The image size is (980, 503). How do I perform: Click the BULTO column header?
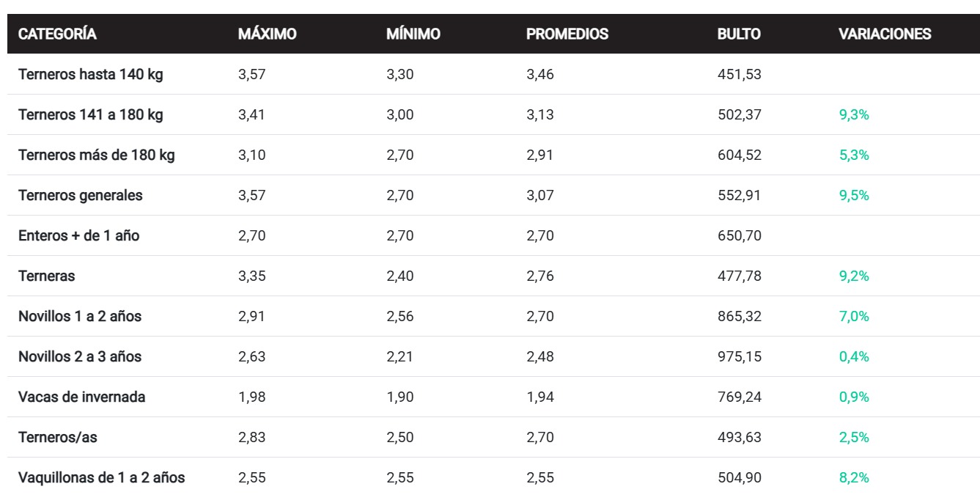tap(739, 34)
